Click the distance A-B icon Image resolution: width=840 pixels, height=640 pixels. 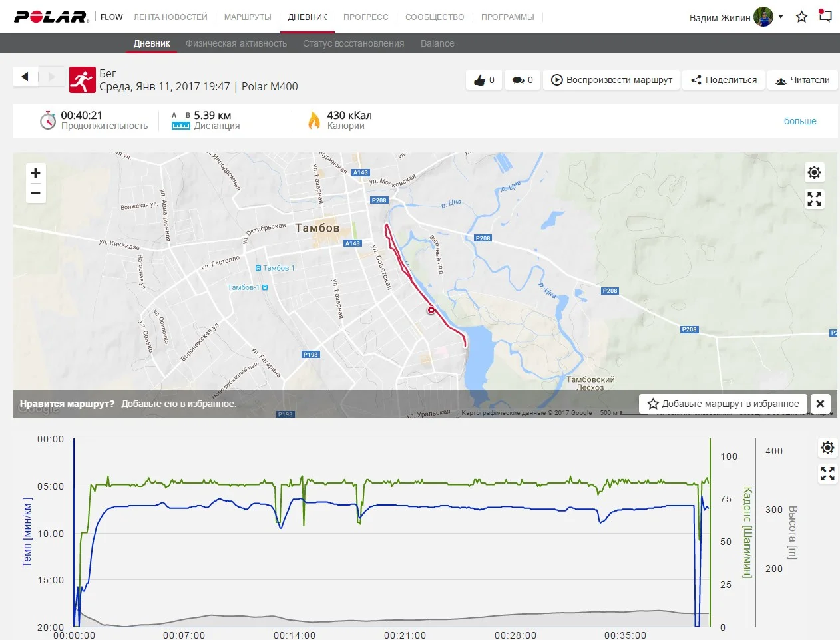(181, 120)
